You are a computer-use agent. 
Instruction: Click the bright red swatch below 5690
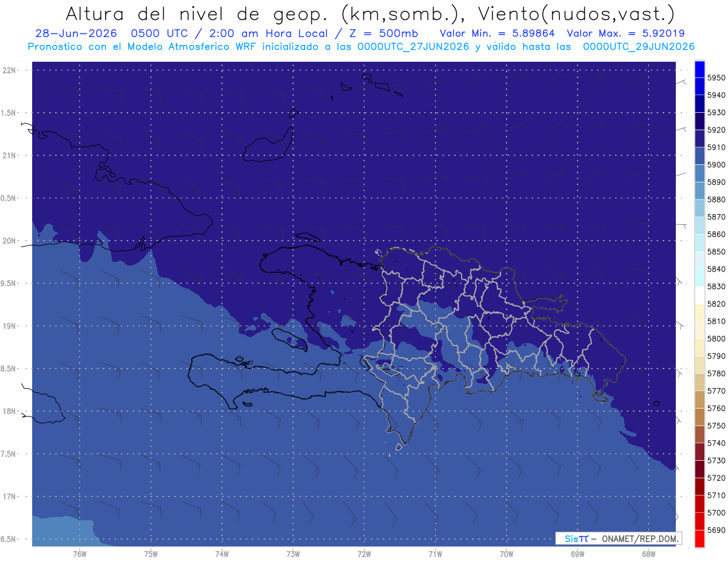click(699, 538)
